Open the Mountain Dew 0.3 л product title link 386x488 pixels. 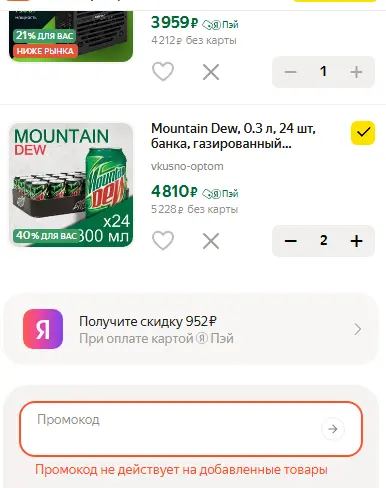pyautogui.click(x=233, y=136)
